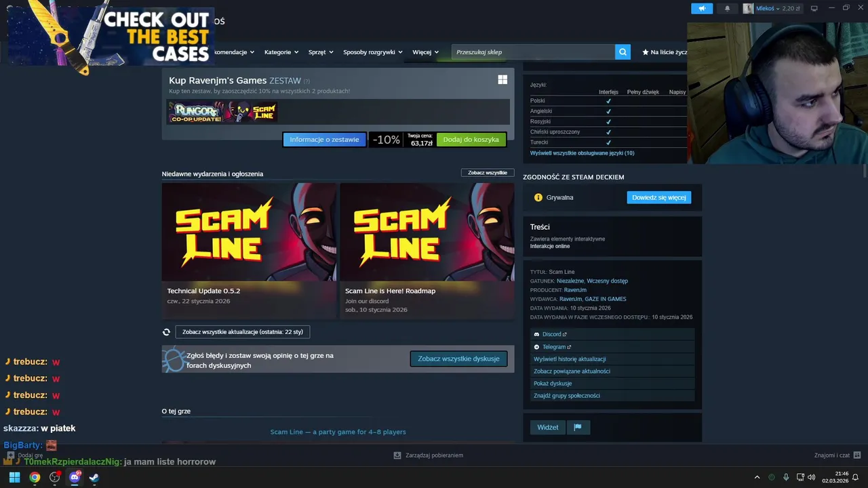
Task: Click the Windows platform icon in bundle
Action: [x=502, y=80]
